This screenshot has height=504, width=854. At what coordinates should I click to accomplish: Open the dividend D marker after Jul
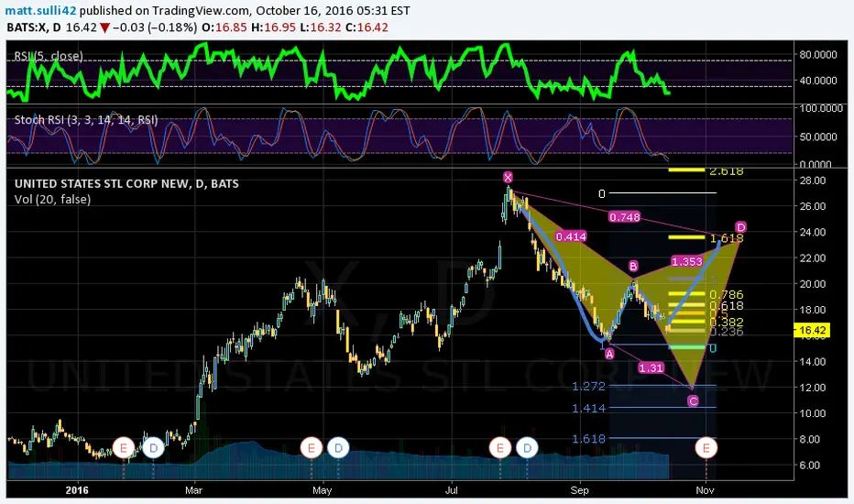coord(527,448)
